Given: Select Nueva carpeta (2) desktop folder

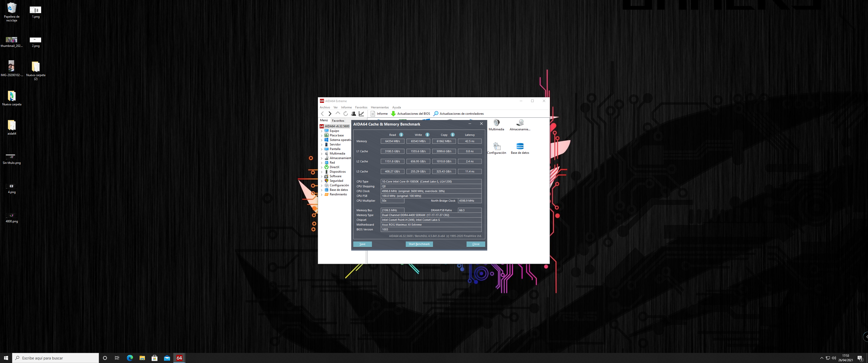Looking at the screenshot, I should tap(36, 71).
